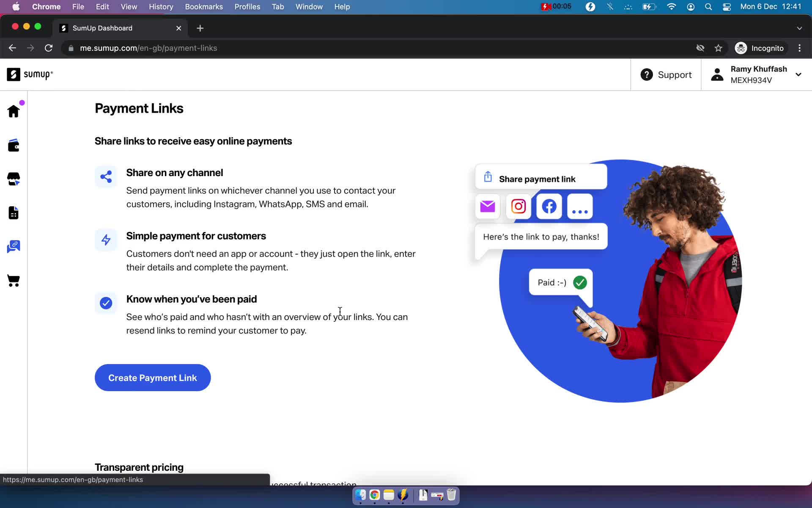Select the SumUp Dashboard browser tab
The image size is (812, 508).
pyautogui.click(x=103, y=28)
